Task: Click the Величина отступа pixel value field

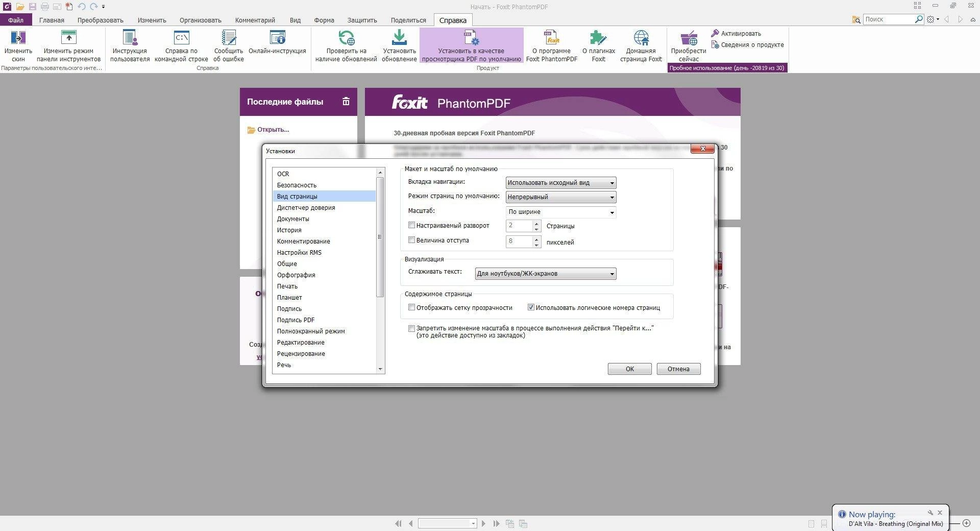Action: tap(520, 242)
